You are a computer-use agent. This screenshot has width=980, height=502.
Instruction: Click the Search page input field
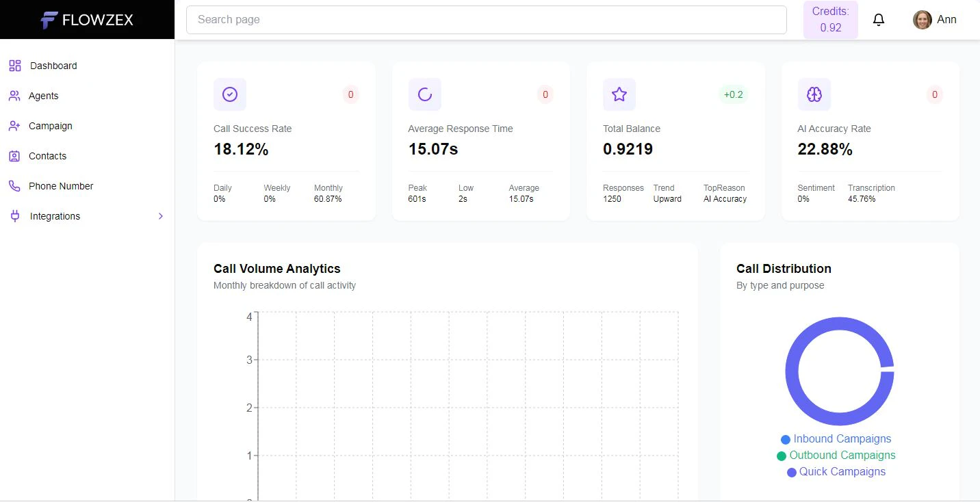tap(486, 19)
